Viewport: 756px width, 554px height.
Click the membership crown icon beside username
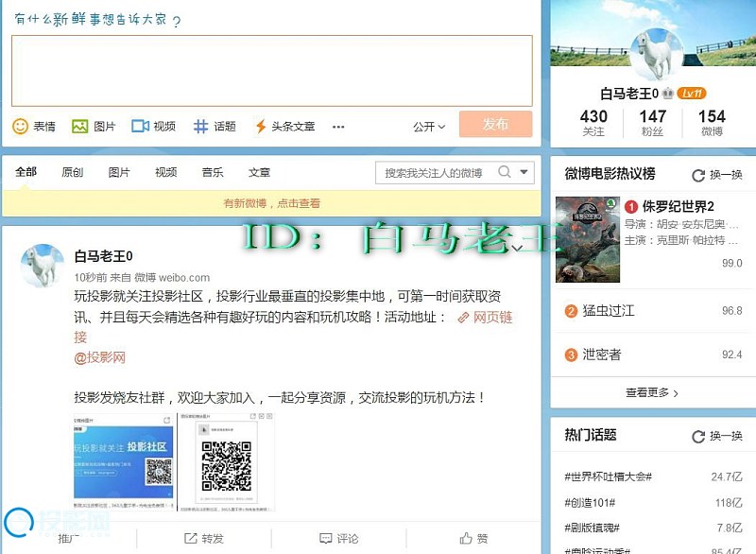[x=668, y=93]
